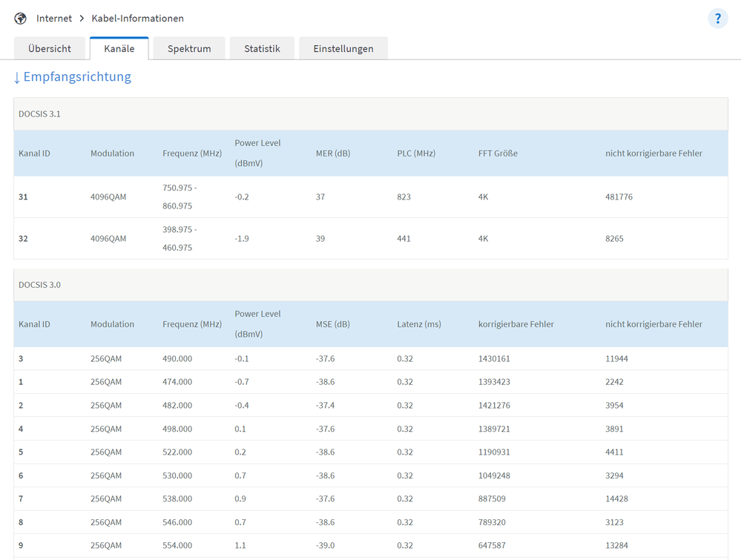The width and height of the screenshot is (741, 560).
Task: Select channel 31 row ID
Action: pyautogui.click(x=23, y=197)
